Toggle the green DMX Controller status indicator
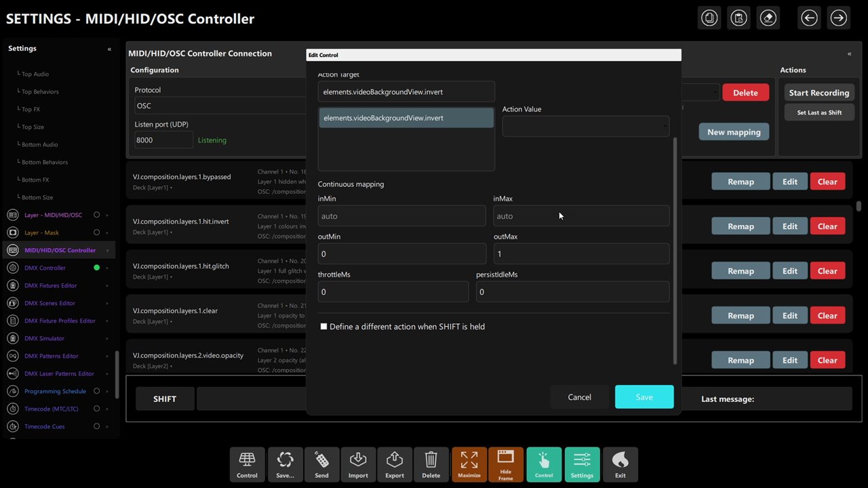 coord(96,268)
